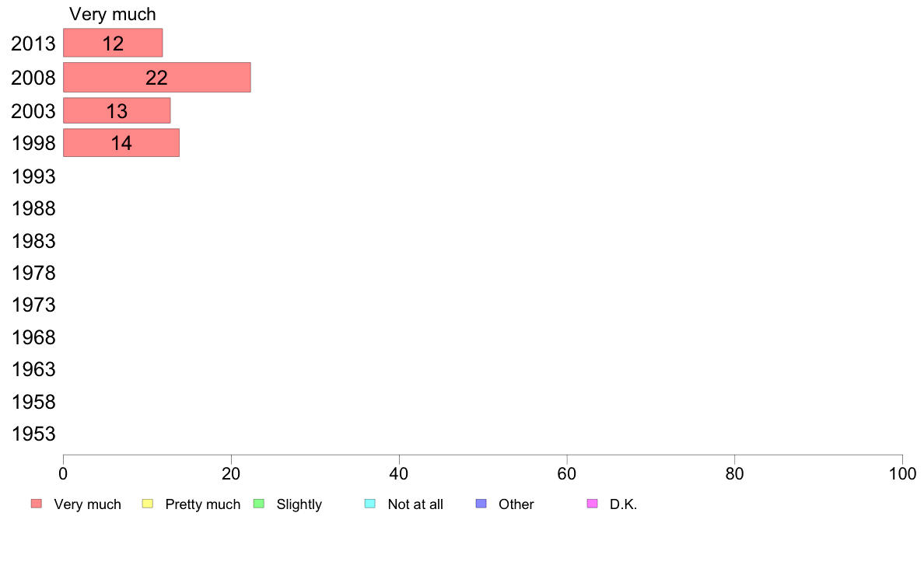Click the 1973 year label
Viewport: 924px width, 572px height.
[x=33, y=305]
